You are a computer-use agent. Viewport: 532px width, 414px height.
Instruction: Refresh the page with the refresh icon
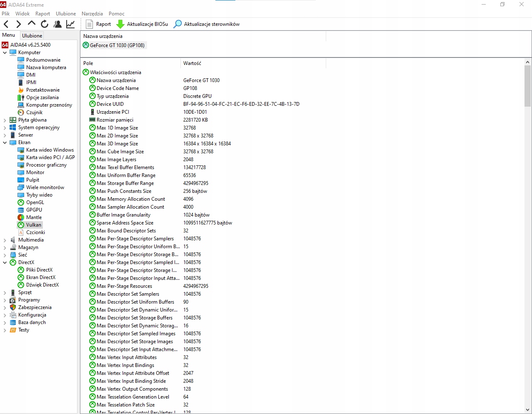[x=45, y=24]
